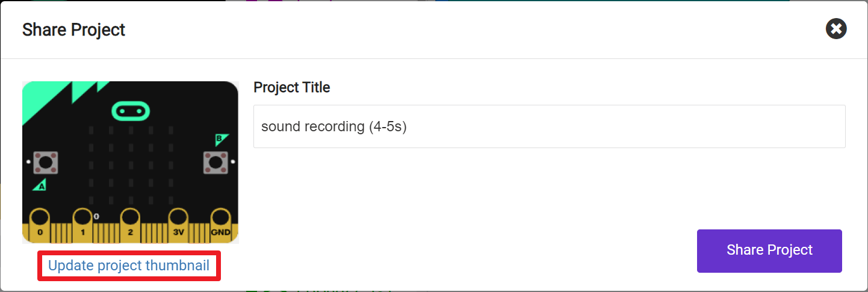Click the small dot beside button A
868x292 pixels.
tap(28, 162)
